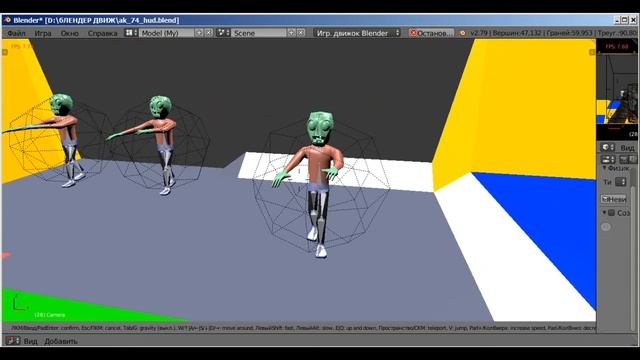Open the Файл menu
The width and height of the screenshot is (640, 360).
16,33
